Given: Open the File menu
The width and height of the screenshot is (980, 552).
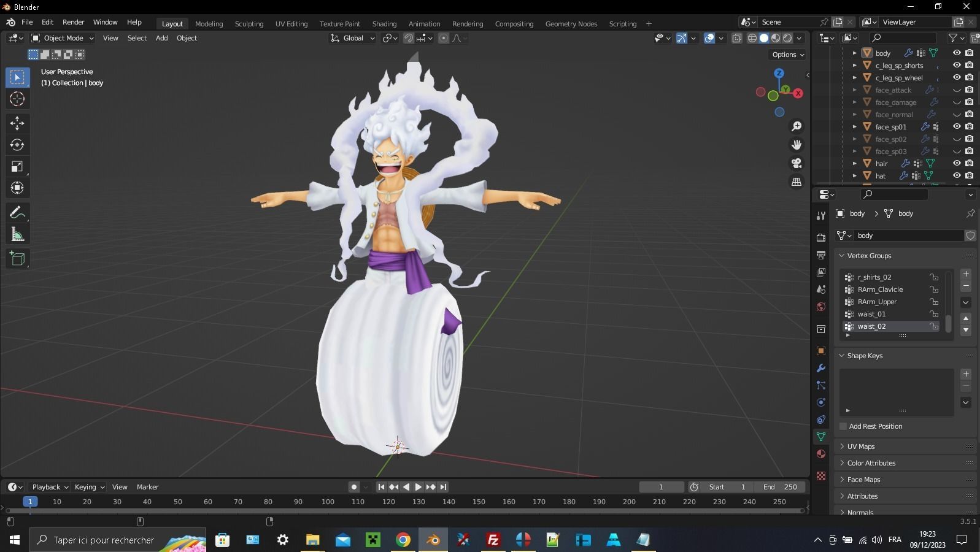Looking at the screenshot, I should (x=27, y=22).
